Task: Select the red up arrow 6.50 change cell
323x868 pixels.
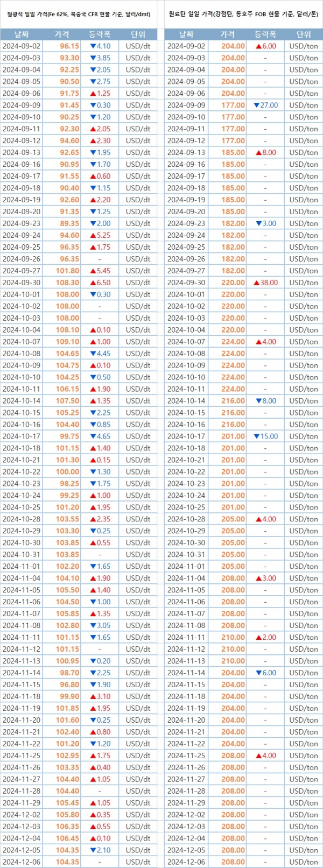Action: pos(100,283)
